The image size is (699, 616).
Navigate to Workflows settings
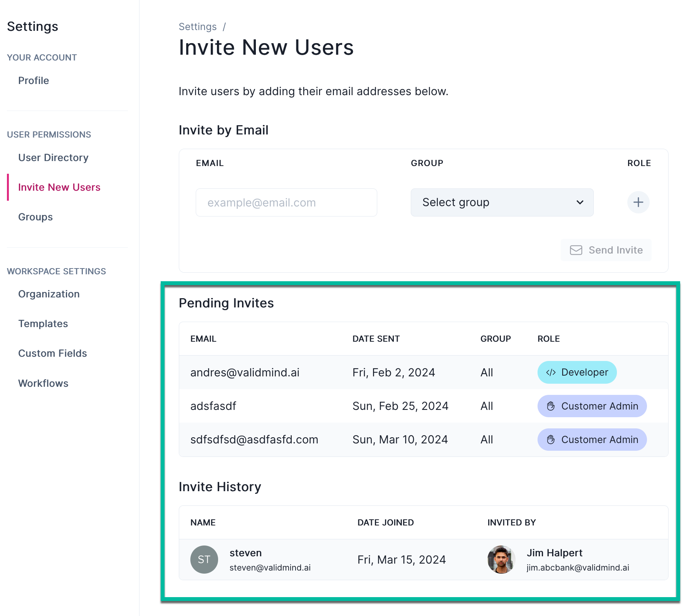(43, 383)
